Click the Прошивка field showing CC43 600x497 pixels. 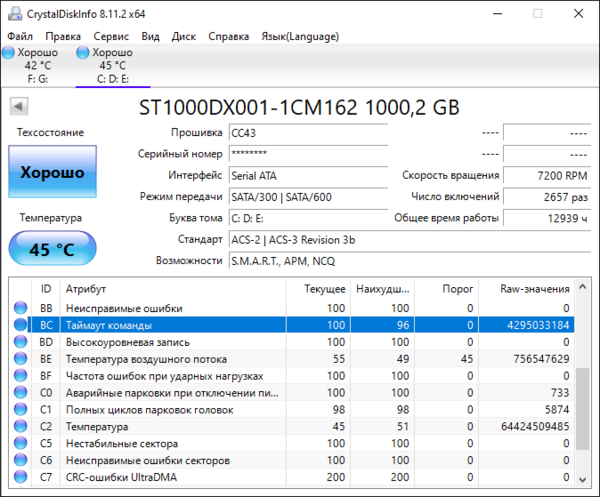(x=308, y=133)
